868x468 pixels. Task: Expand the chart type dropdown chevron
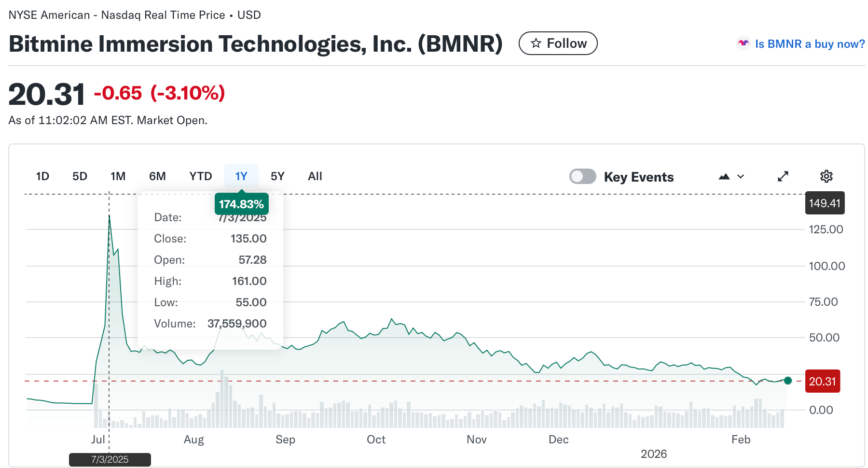tap(740, 176)
